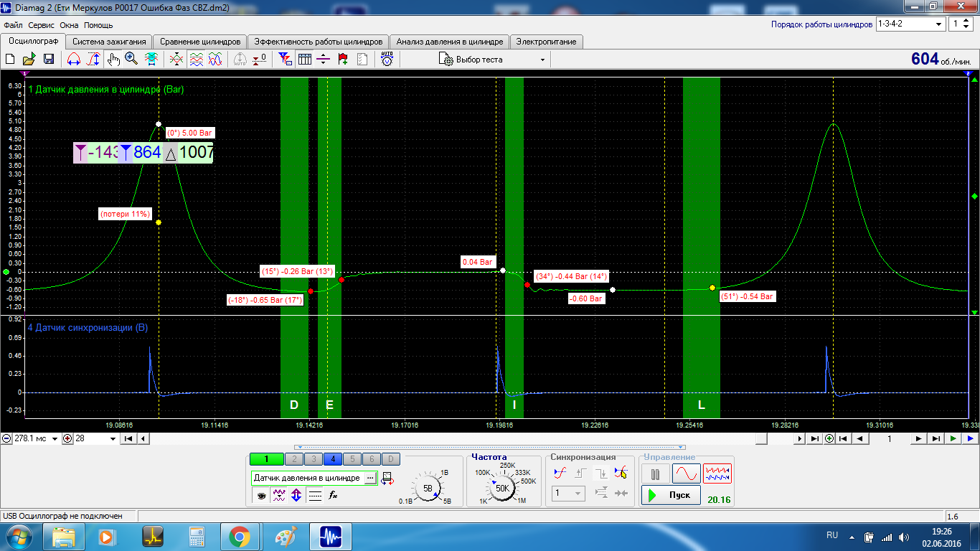Open the sync channel dropdown in Синхронизация

point(569,493)
